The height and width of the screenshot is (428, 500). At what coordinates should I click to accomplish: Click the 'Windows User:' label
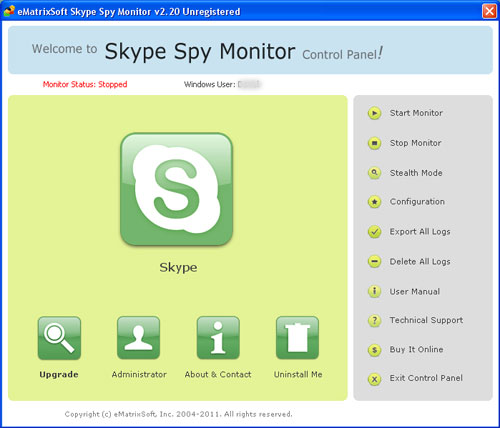pos(210,84)
